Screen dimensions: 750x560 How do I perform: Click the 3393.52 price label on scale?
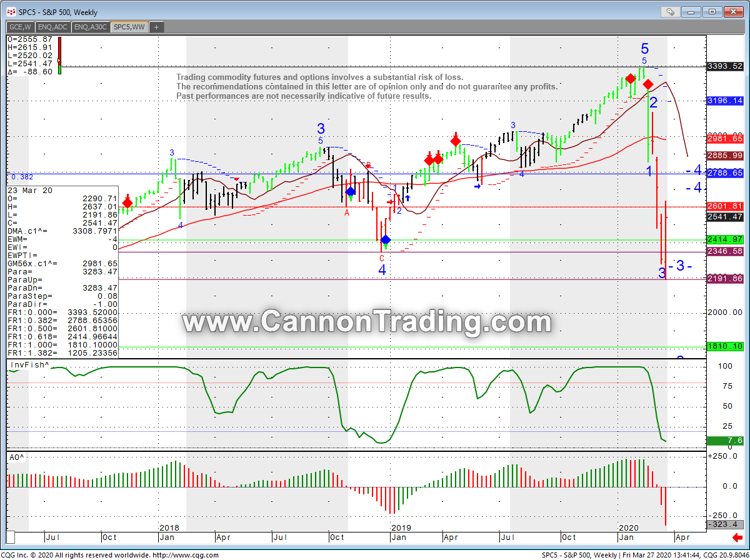click(x=724, y=66)
